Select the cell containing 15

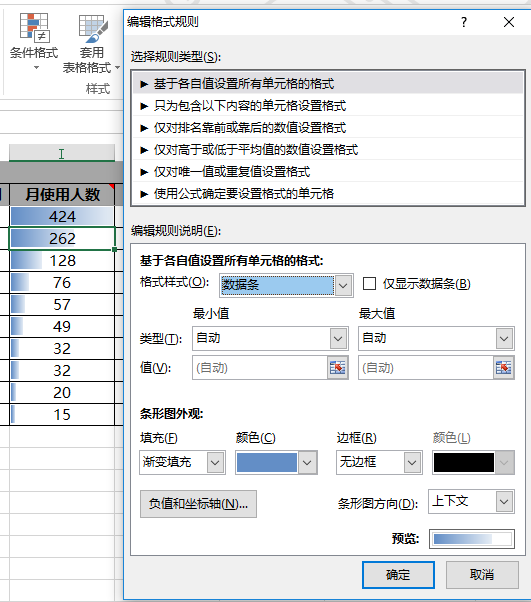click(62, 414)
